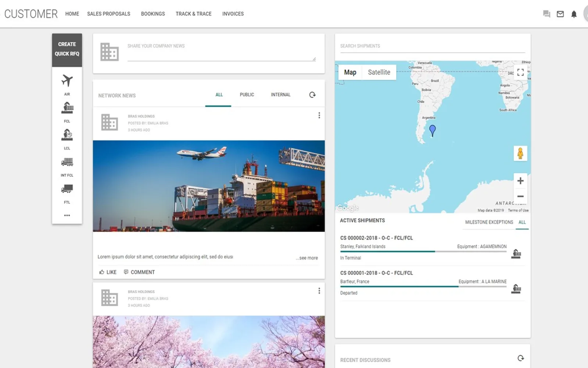The image size is (588, 368).
Task: Click the 'Departed' status text
Action: point(349,293)
